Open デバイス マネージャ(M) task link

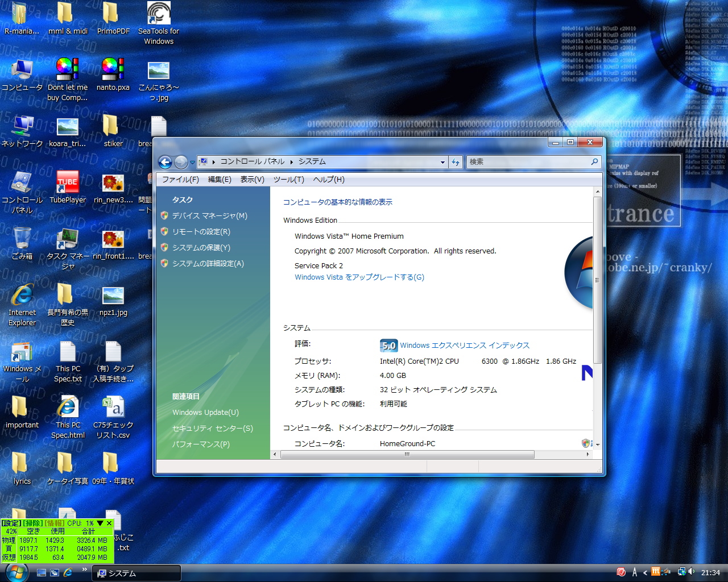(x=209, y=216)
